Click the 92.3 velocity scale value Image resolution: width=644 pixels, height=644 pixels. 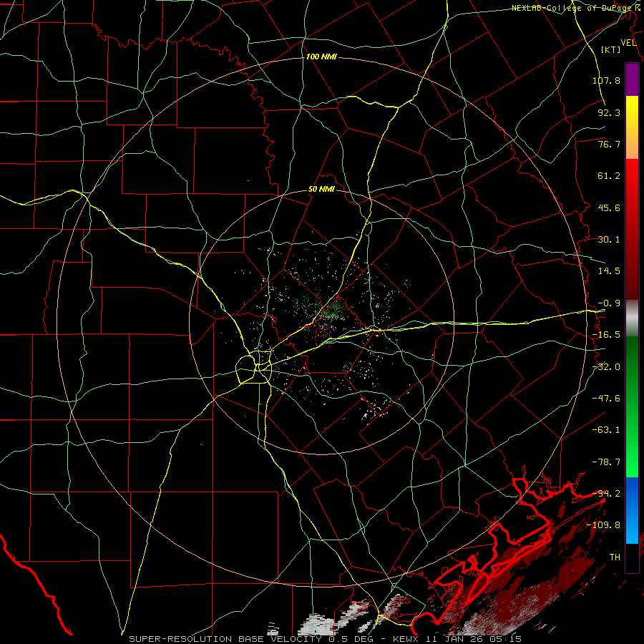tap(609, 112)
